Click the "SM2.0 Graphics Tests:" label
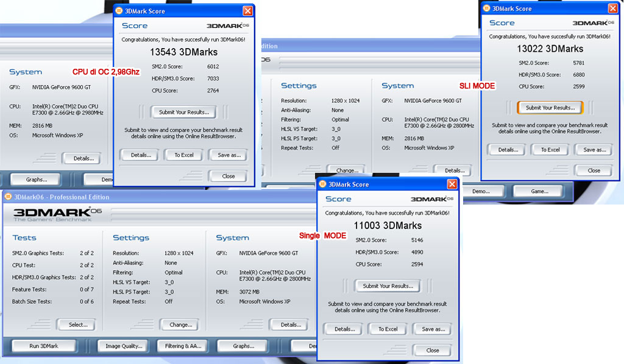The height and width of the screenshot is (364, 624). click(x=38, y=253)
